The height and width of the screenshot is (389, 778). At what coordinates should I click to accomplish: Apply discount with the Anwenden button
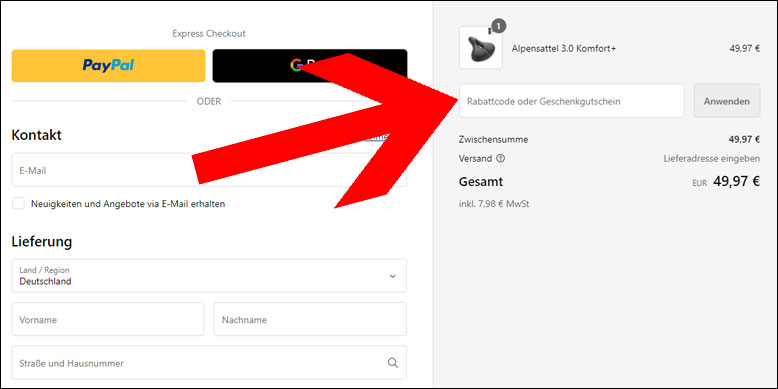(727, 101)
